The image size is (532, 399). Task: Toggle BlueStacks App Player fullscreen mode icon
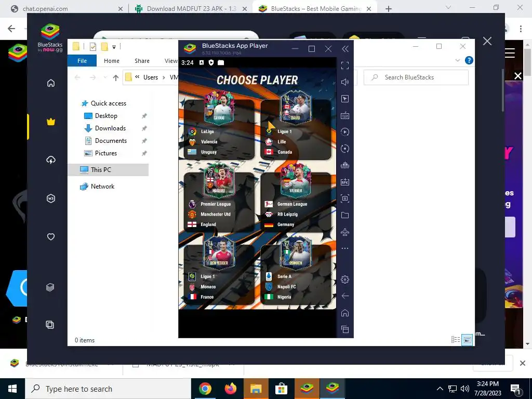click(345, 65)
